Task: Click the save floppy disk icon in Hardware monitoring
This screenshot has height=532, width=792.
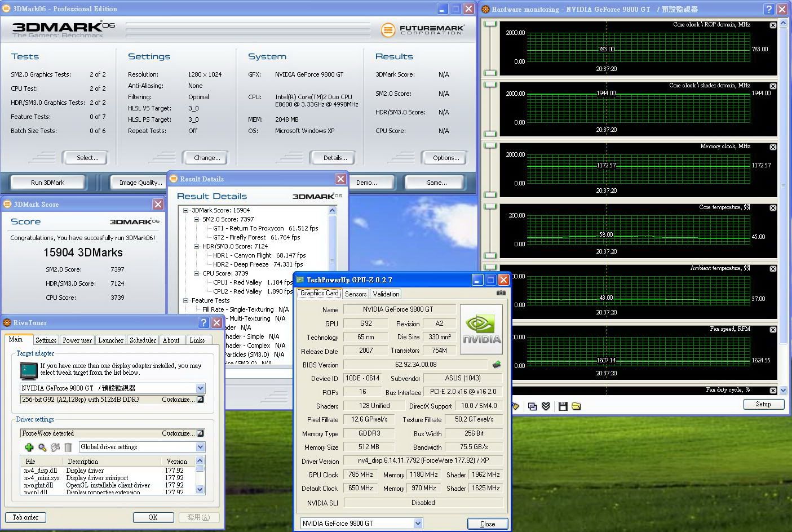Action: pyautogui.click(x=563, y=406)
